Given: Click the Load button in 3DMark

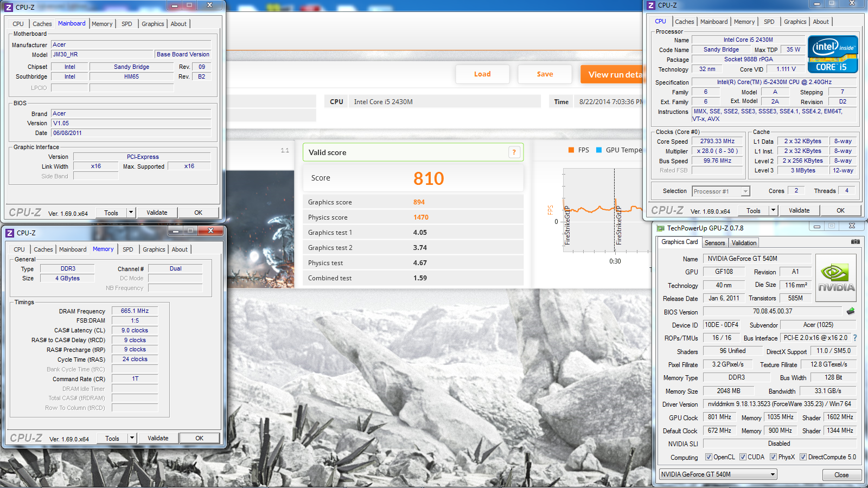Looking at the screenshot, I should [x=482, y=74].
